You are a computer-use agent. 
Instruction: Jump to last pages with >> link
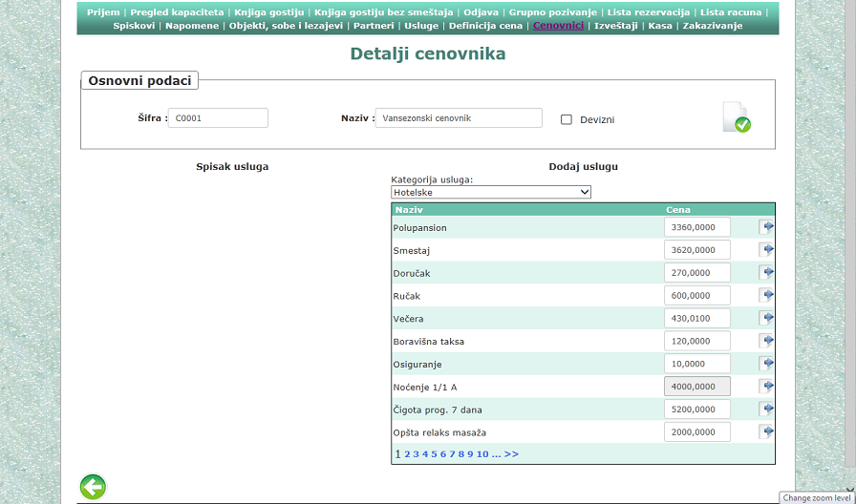coord(511,453)
